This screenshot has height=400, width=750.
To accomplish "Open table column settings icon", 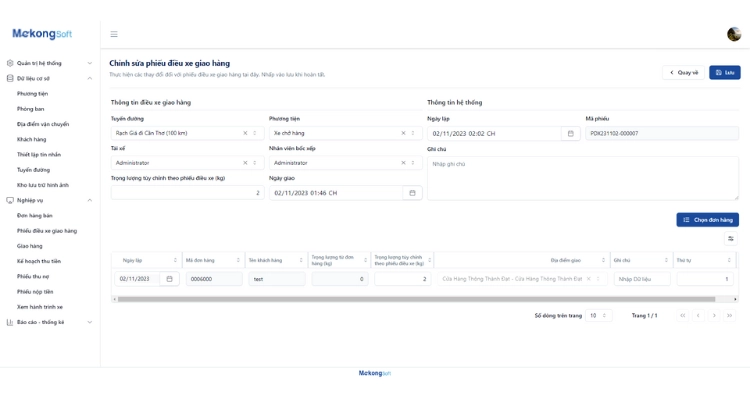I will 731,239.
